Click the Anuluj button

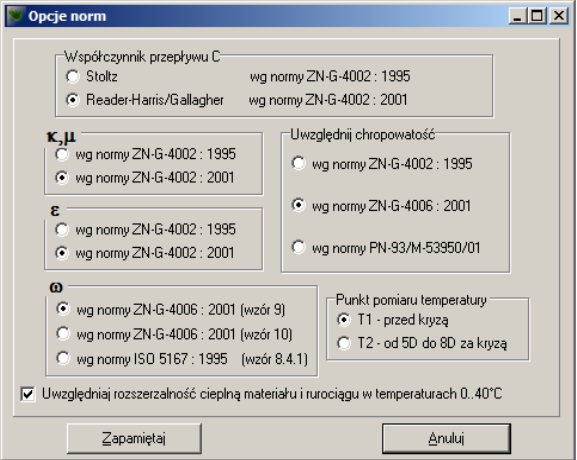point(446,438)
